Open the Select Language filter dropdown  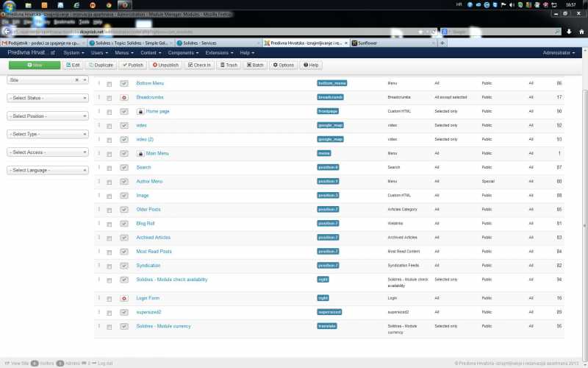click(x=47, y=170)
